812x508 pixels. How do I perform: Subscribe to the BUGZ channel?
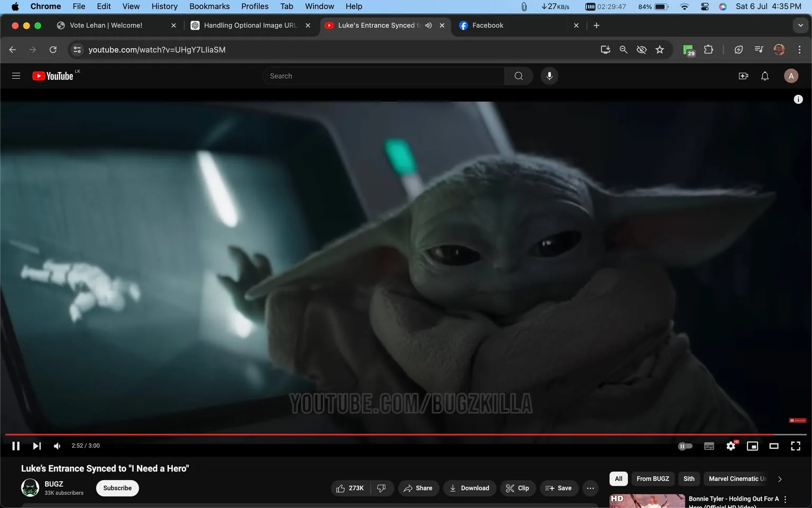click(x=117, y=488)
